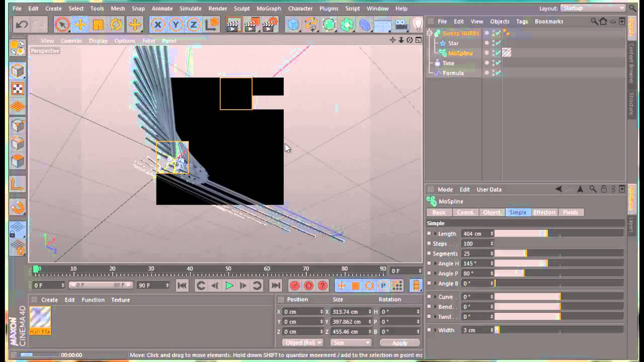Viewport: 644px width, 362px height.
Task: Toggle the Z axis lock
Action: pyautogui.click(x=194, y=24)
